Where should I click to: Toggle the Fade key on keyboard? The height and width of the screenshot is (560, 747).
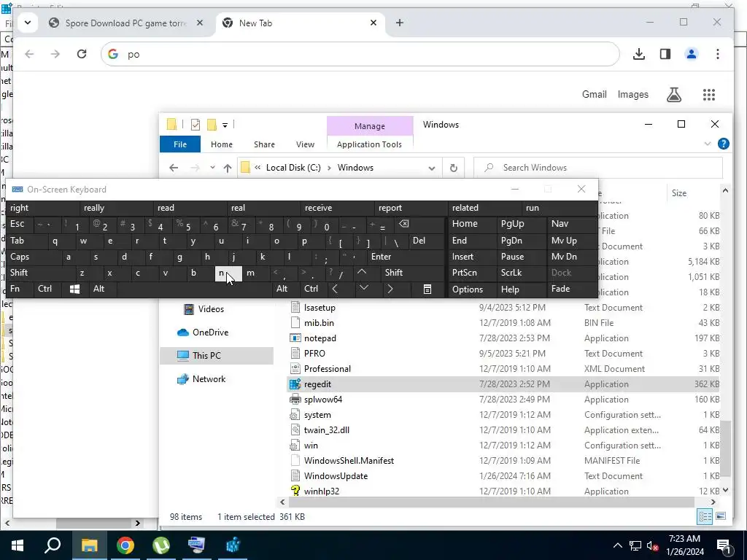tap(572, 289)
